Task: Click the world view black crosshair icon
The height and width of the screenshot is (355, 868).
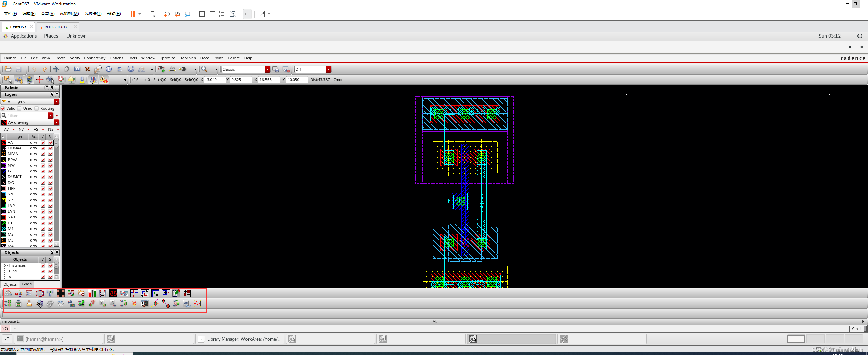Action: 61,293
